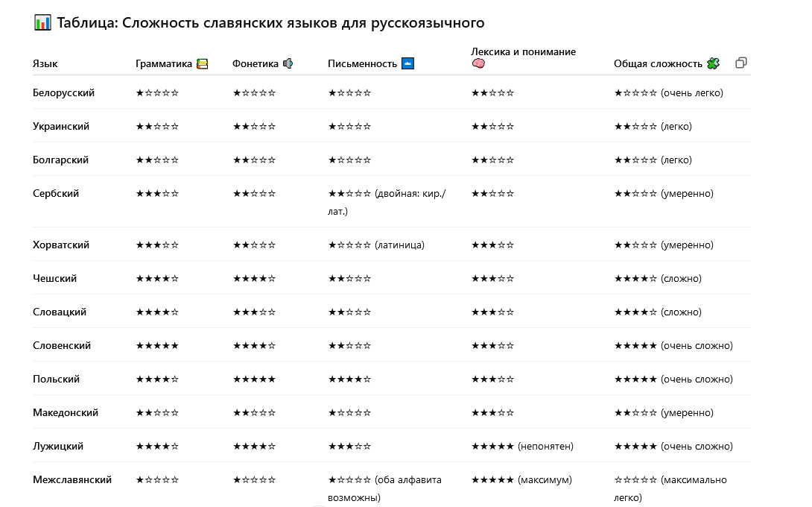
Task: Select the Сербский row label
Action: pyautogui.click(x=56, y=194)
